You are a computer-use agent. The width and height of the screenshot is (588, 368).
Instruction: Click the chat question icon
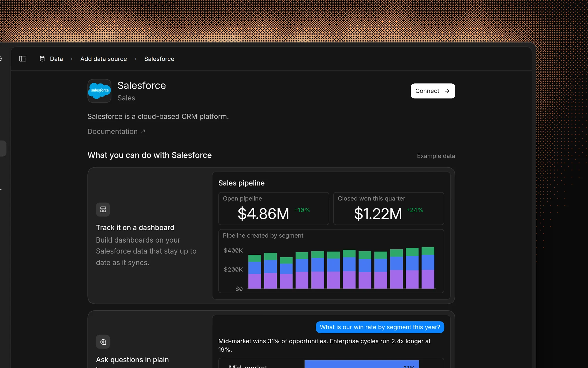pos(103,342)
